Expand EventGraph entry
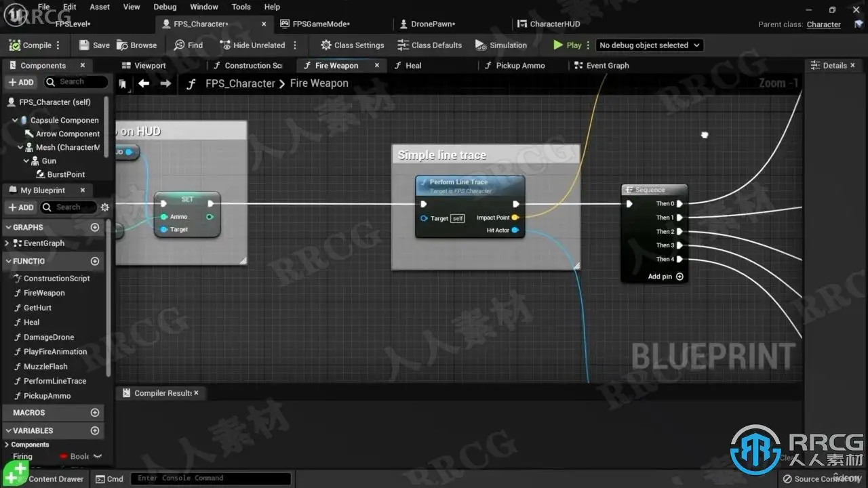The height and width of the screenshot is (488, 868). coord(7,243)
